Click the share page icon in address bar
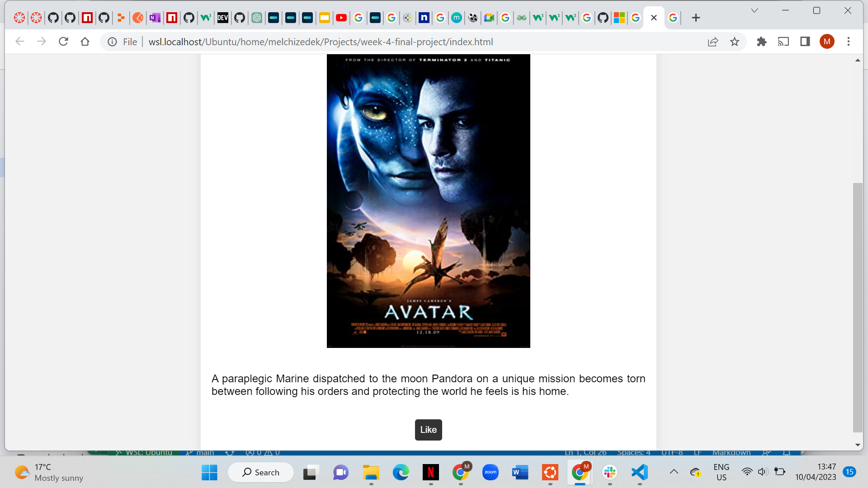 (713, 42)
